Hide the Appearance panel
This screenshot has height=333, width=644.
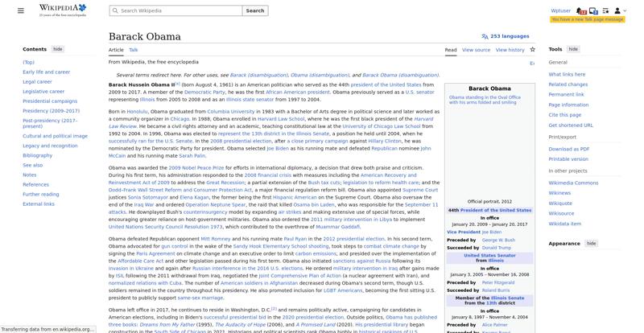591,243
